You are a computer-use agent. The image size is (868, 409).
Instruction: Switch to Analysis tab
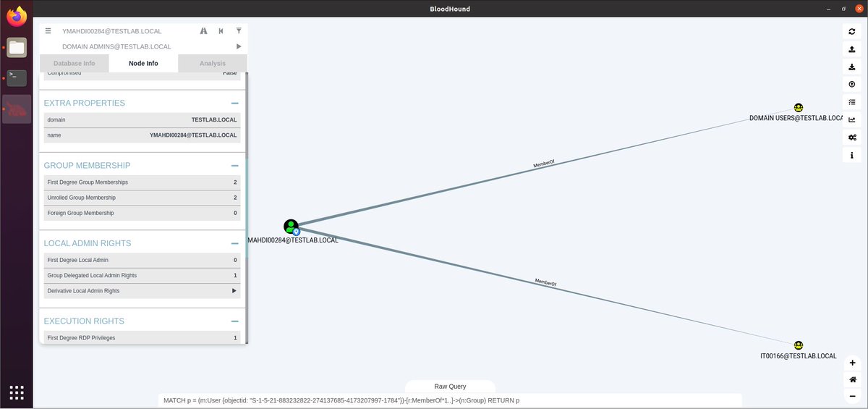coord(213,64)
